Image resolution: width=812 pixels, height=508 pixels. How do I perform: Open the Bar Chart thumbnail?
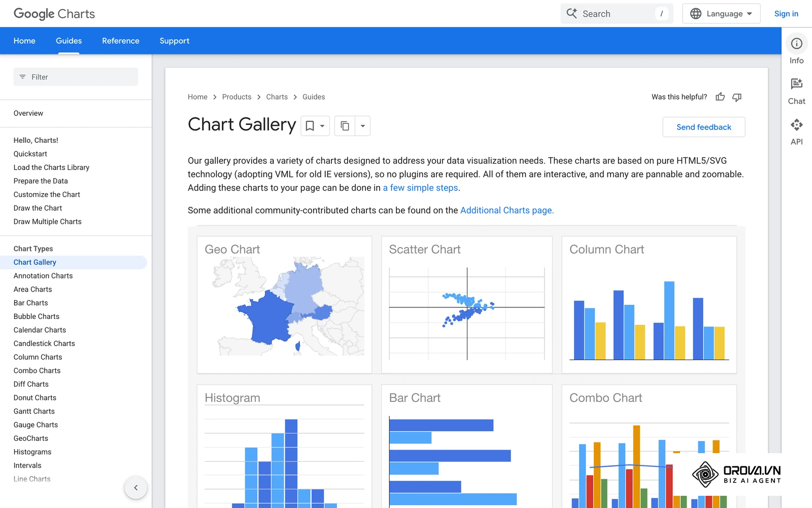point(467,447)
